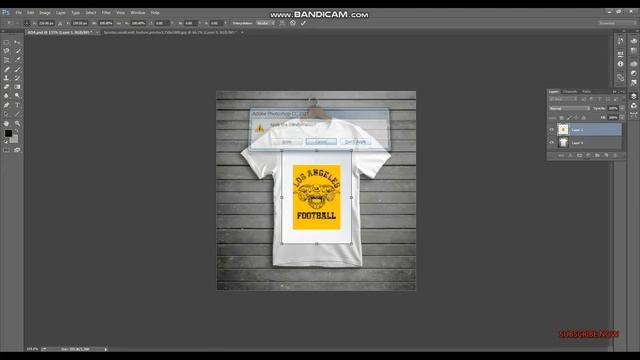Open the Layer menu
The image size is (640, 360).
click(x=60, y=13)
